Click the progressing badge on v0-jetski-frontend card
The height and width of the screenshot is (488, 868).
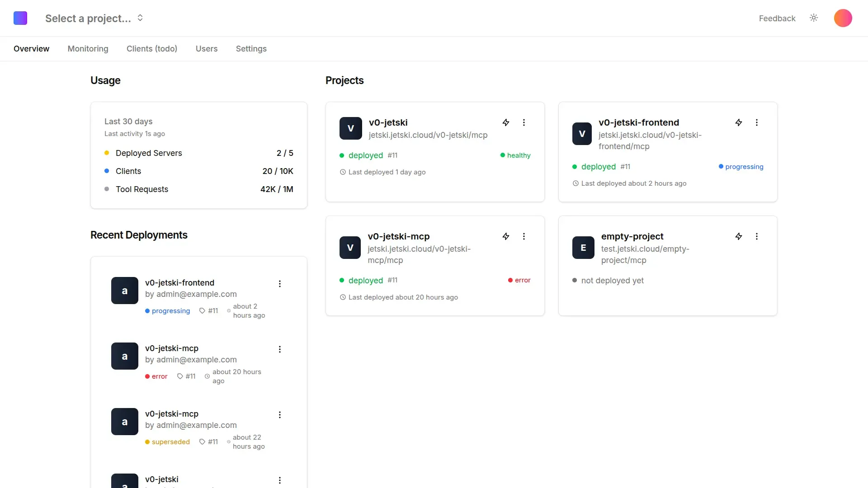click(741, 167)
